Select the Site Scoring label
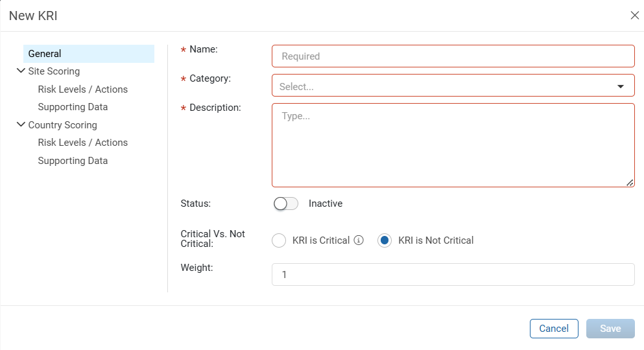Screen dimensions: 644x350 [54, 71]
